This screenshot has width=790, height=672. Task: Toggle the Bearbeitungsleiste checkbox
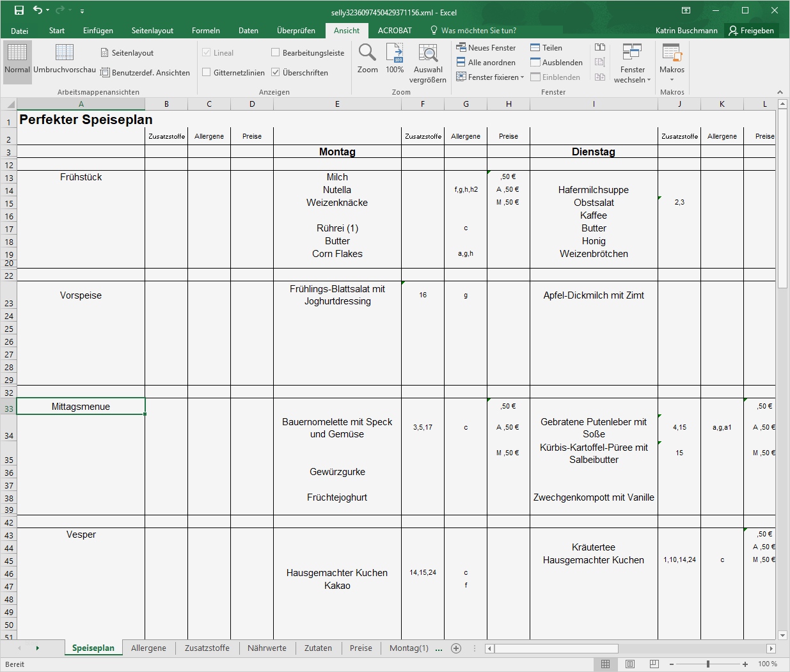coord(276,53)
